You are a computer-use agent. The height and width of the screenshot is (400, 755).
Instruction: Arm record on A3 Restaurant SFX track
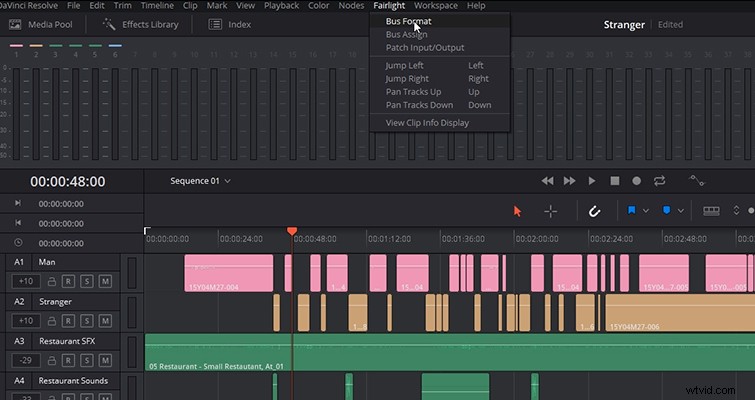tap(68, 360)
